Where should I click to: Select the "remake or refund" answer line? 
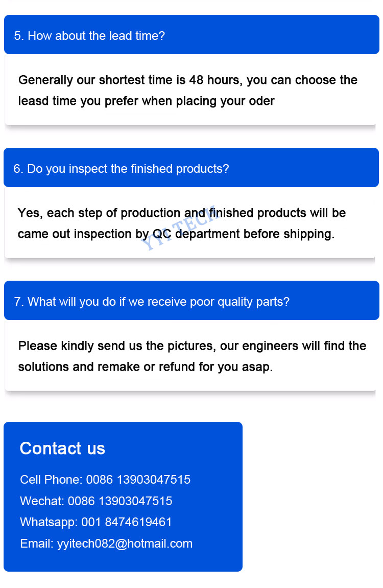tap(145, 367)
